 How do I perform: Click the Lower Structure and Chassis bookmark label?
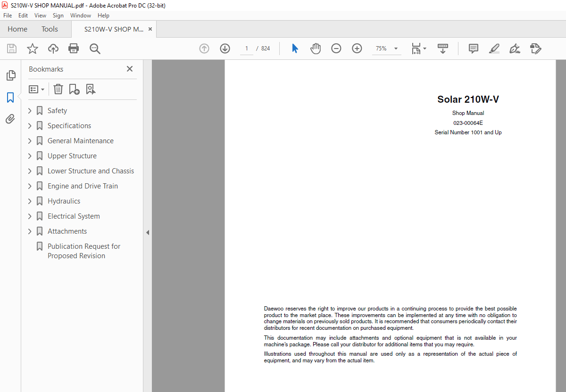coord(91,171)
